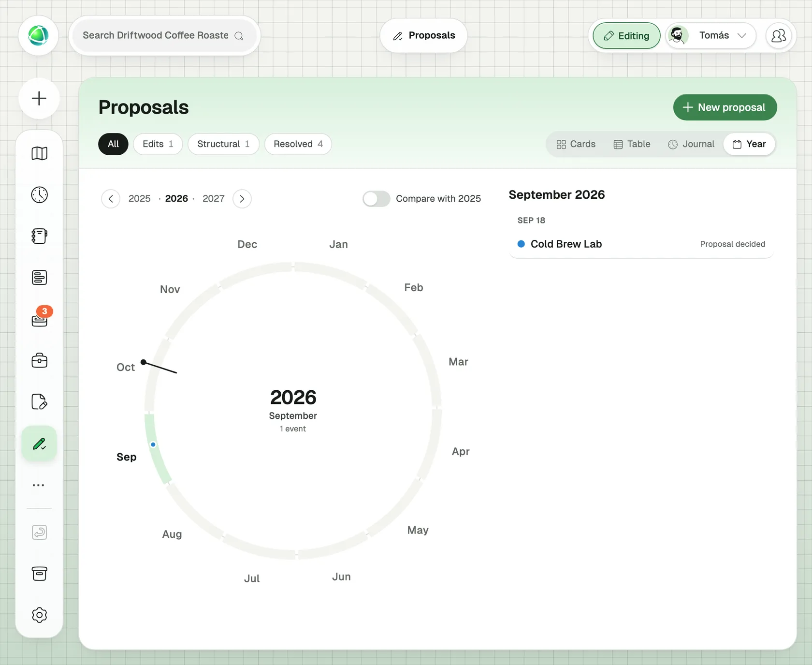Click the New proposal button
This screenshot has height=665, width=812.
point(725,107)
